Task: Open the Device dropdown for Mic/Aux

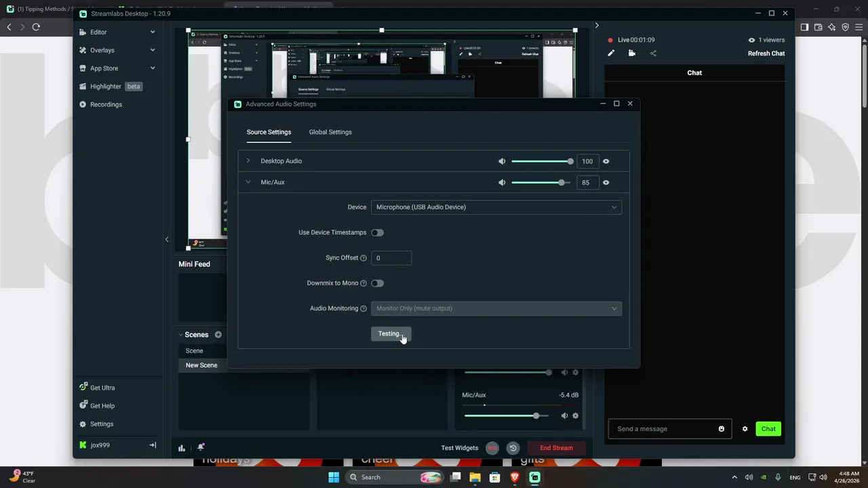Action: point(496,207)
